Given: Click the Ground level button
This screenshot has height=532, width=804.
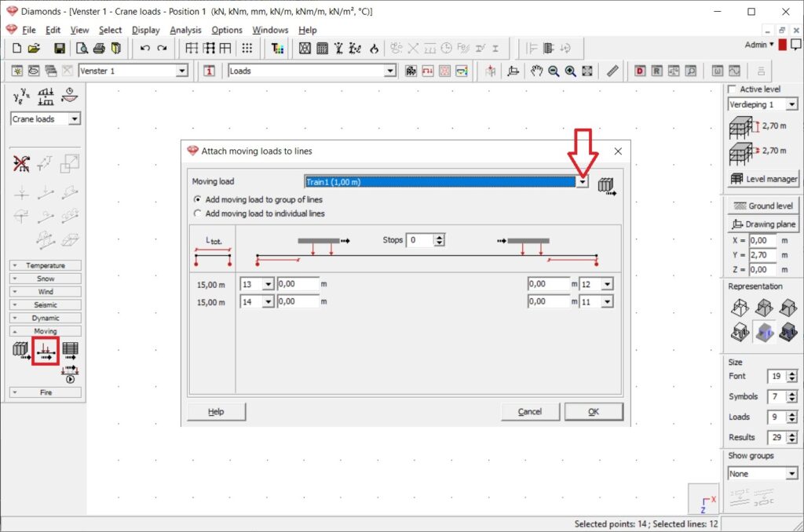Looking at the screenshot, I should [763, 206].
